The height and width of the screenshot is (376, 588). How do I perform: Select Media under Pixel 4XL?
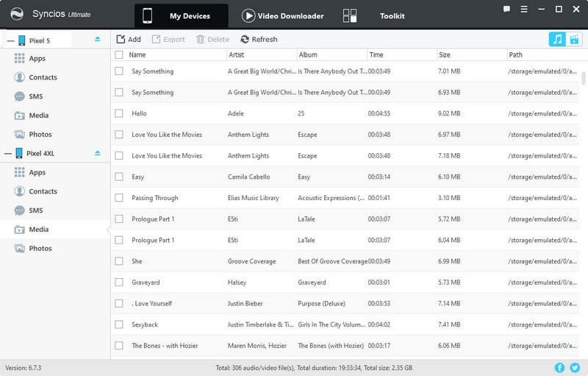[39, 230]
